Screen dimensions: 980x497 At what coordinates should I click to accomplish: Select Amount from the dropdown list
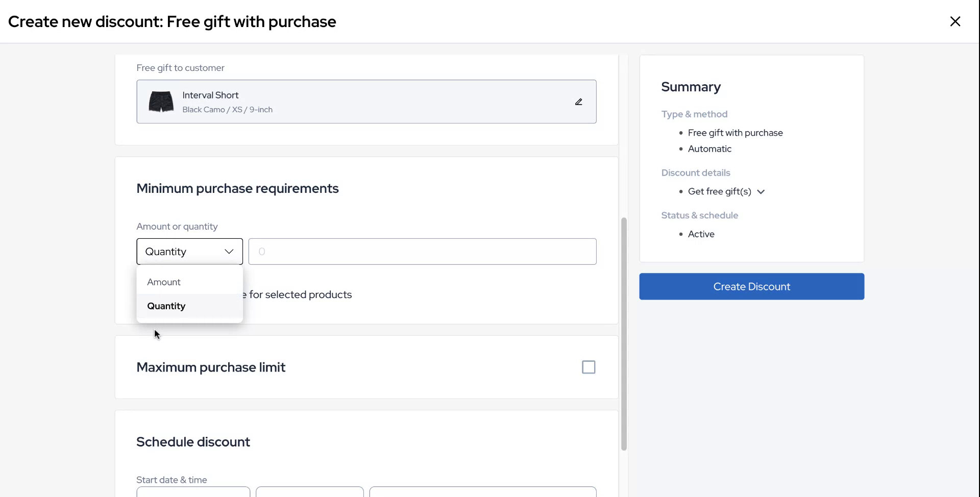[x=164, y=282]
